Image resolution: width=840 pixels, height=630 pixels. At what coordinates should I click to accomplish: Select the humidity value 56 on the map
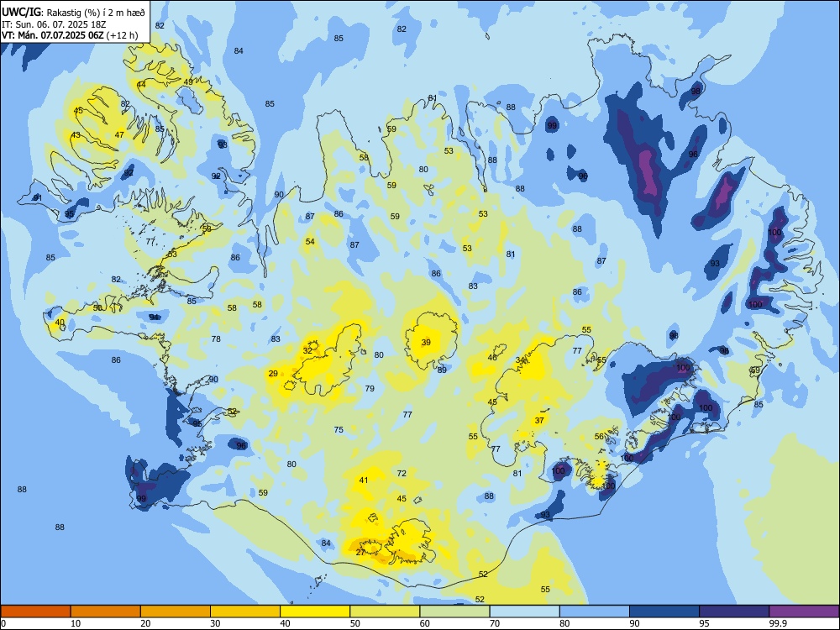click(600, 437)
